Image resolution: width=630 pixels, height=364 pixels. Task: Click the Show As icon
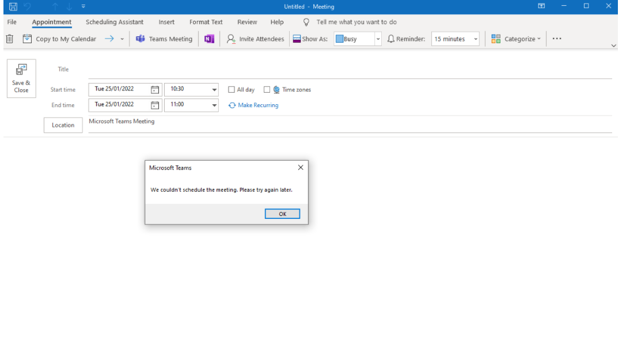click(x=297, y=39)
